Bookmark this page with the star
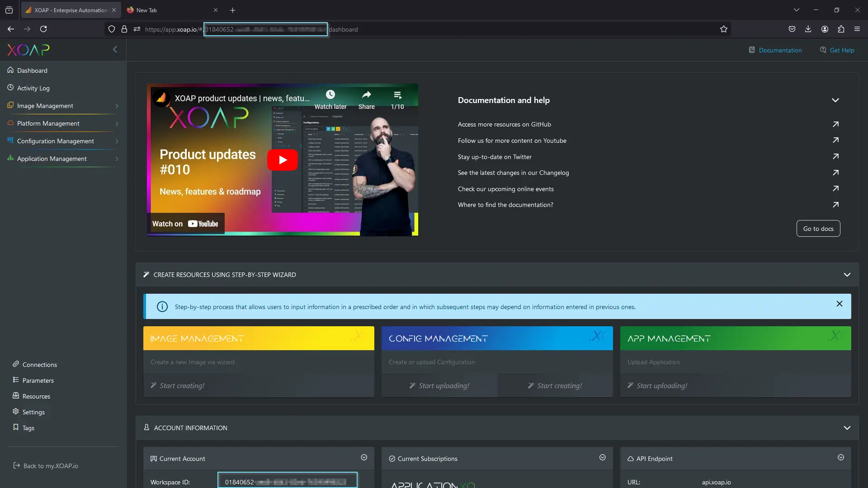Screen dimensions: 868x488 (x=724, y=29)
